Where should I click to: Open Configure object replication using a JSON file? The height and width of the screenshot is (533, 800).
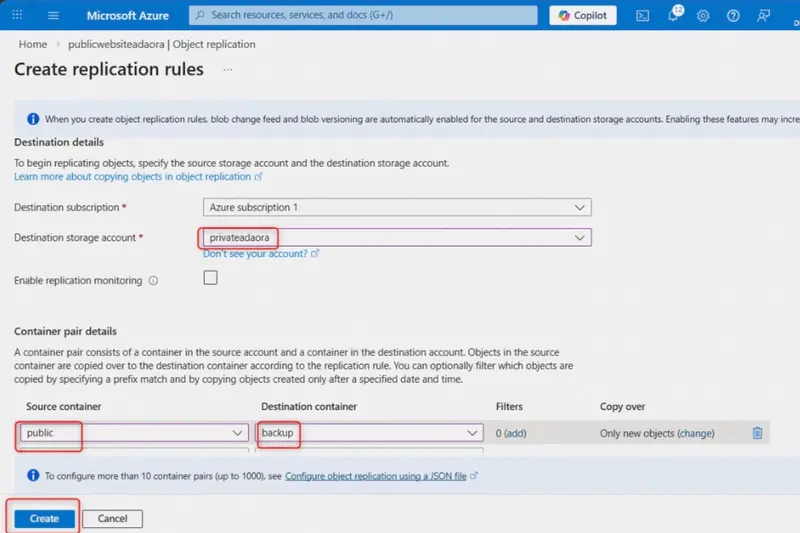click(376, 476)
